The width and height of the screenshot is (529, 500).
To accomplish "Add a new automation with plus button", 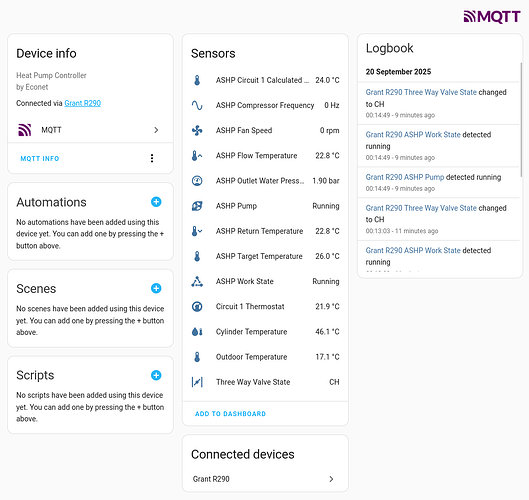I will tap(156, 202).
